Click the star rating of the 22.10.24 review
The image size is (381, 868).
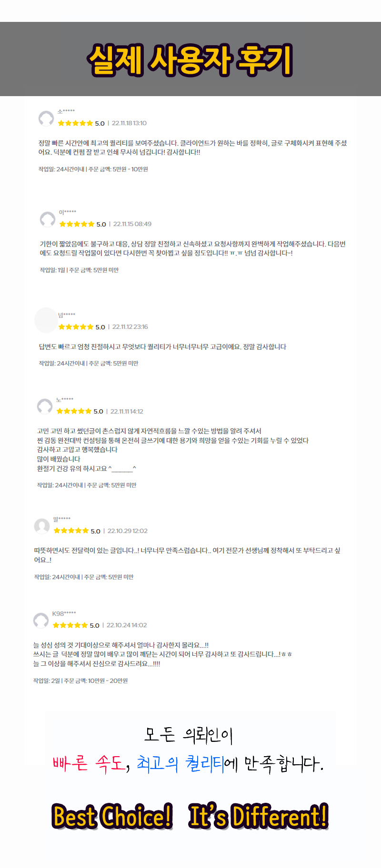pos(70,625)
